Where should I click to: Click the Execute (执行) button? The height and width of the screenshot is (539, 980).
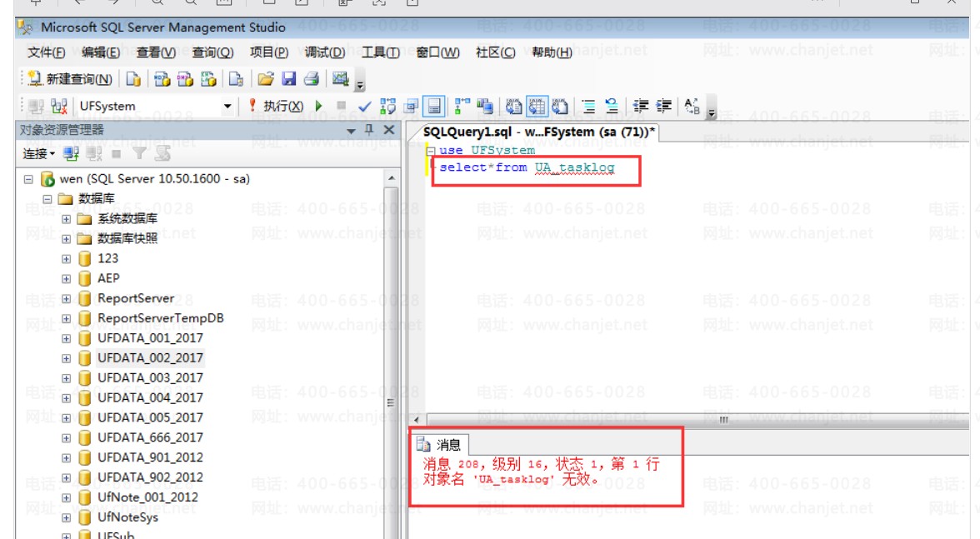click(276, 106)
